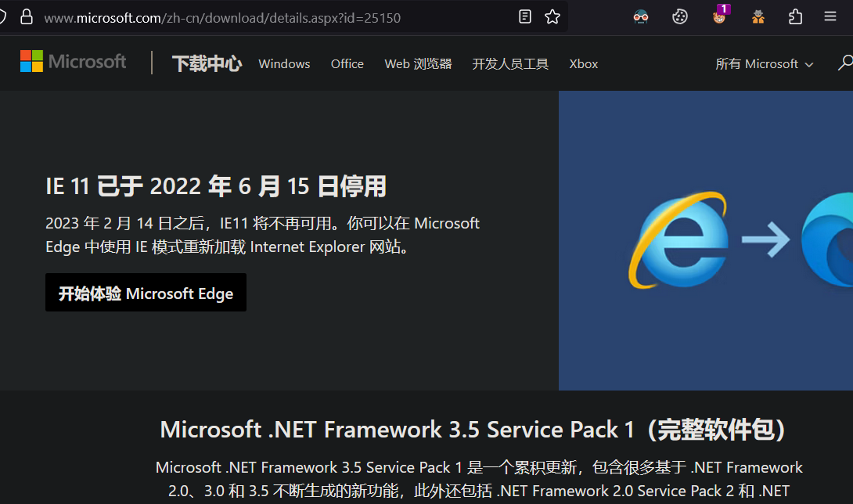Click the lock icon in address bar
Screen dimensions: 853x504
(x=26, y=17)
